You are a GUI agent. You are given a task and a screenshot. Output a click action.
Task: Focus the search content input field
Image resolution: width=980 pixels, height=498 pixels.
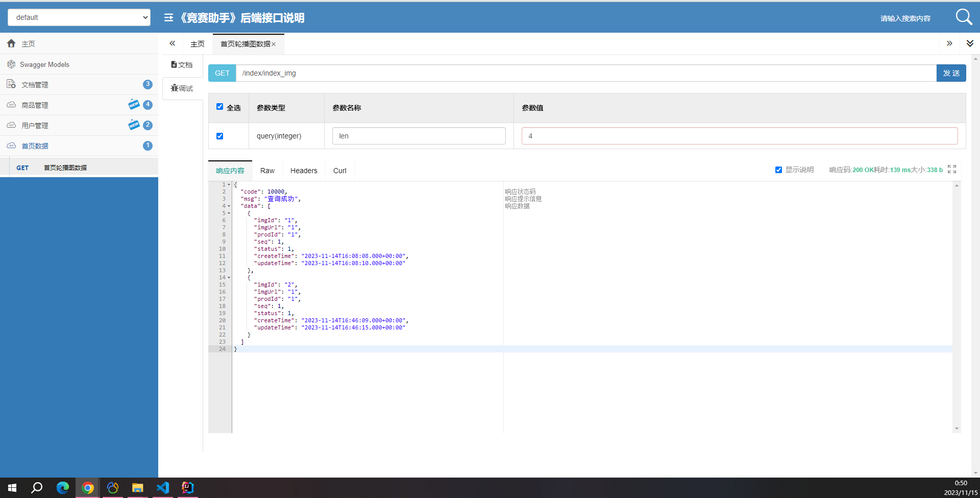[905, 18]
